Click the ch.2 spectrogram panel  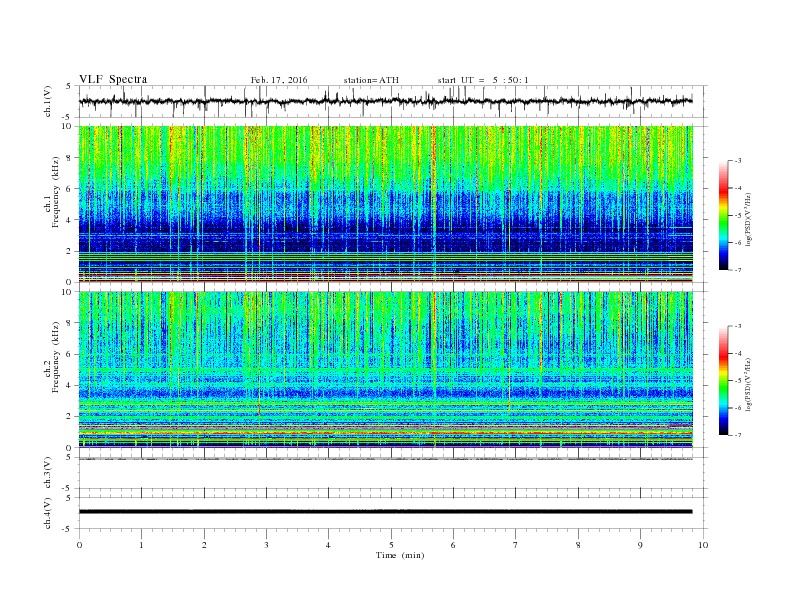(x=385, y=369)
